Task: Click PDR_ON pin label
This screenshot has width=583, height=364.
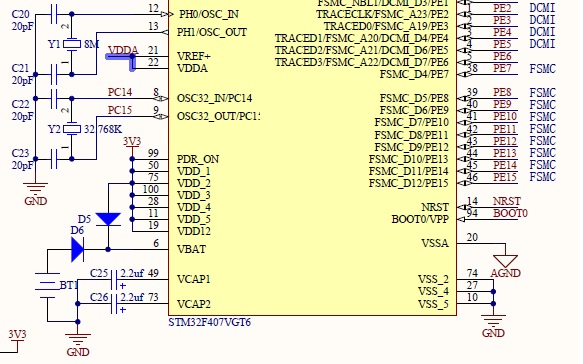Action: [198, 159]
